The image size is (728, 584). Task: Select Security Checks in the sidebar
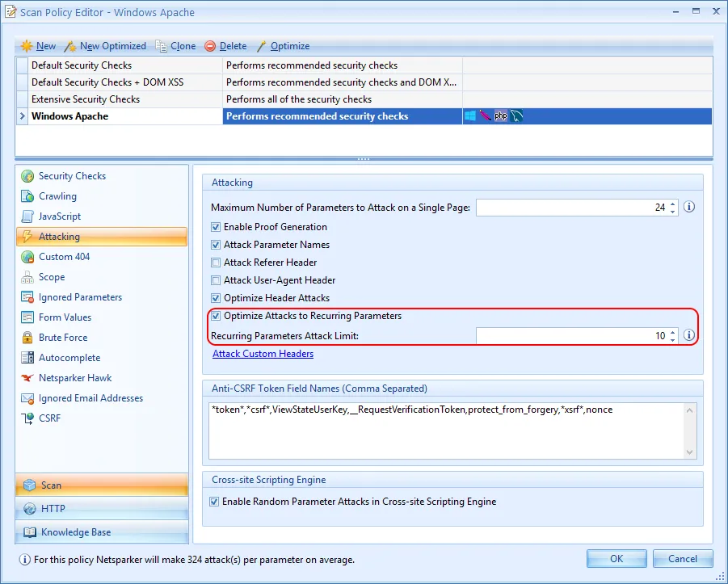pyautogui.click(x=70, y=176)
